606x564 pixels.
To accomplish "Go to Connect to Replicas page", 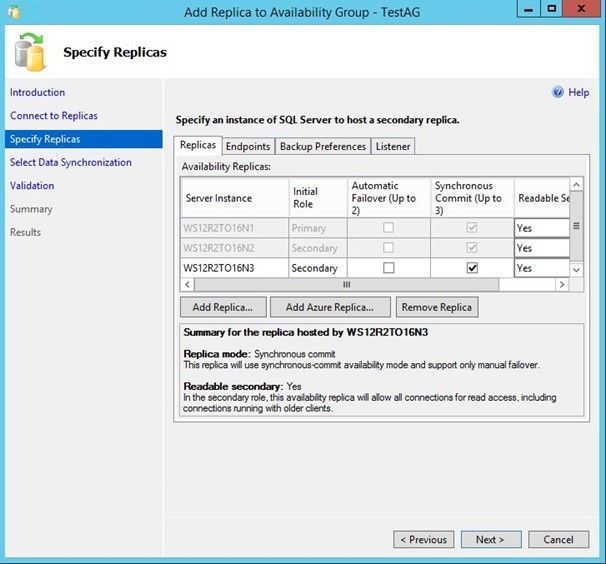I will coord(54,116).
